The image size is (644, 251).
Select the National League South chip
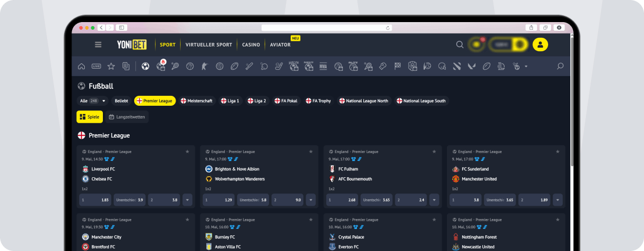422,101
